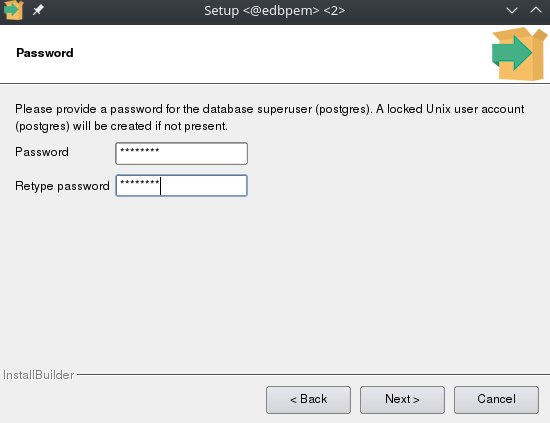Click the white header banner beside the Password heading
The image size is (550, 423).
[x=281, y=54]
